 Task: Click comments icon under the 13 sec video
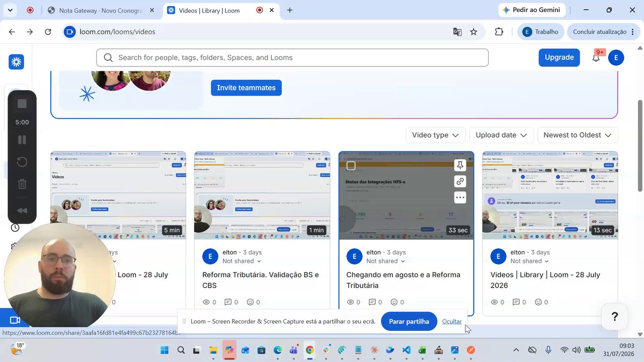[x=516, y=302]
